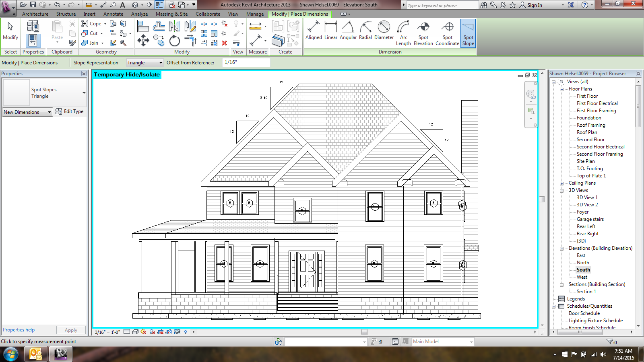
Task: Click the Properties help link
Action: click(19, 330)
